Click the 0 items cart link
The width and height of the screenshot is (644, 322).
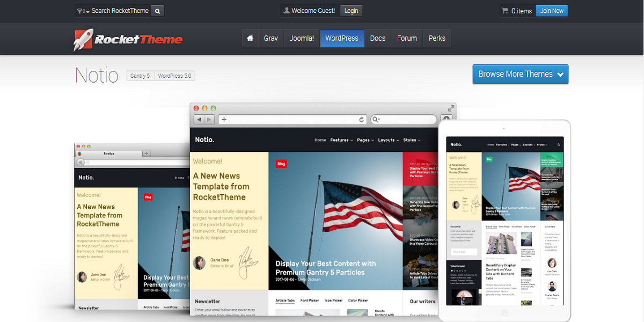click(x=522, y=11)
